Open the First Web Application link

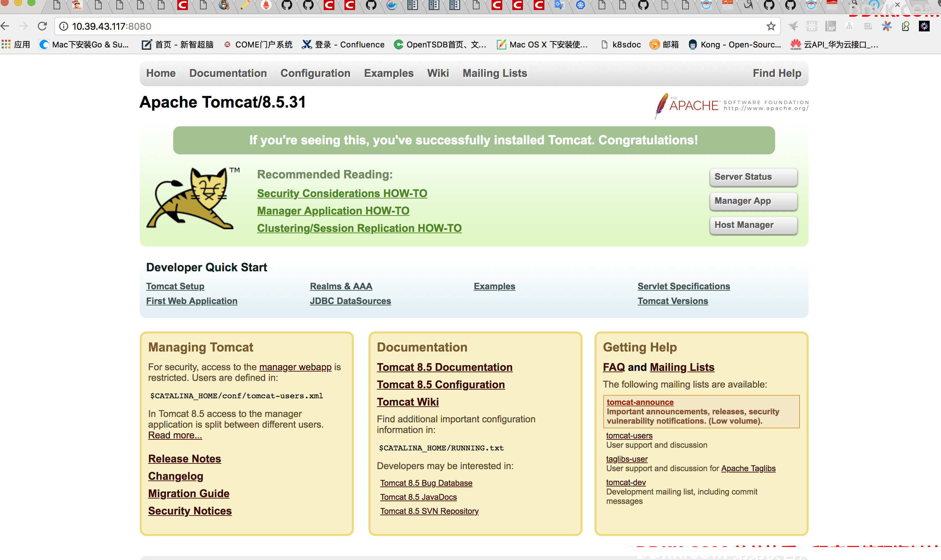[192, 301]
